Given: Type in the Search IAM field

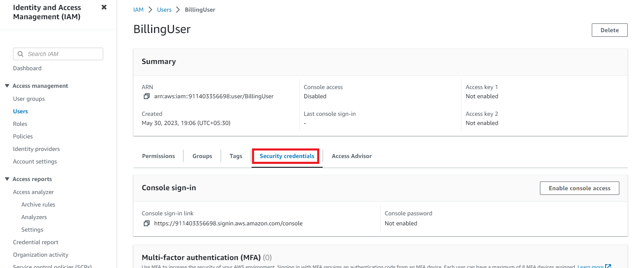Looking at the screenshot, I should tap(63, 54).
